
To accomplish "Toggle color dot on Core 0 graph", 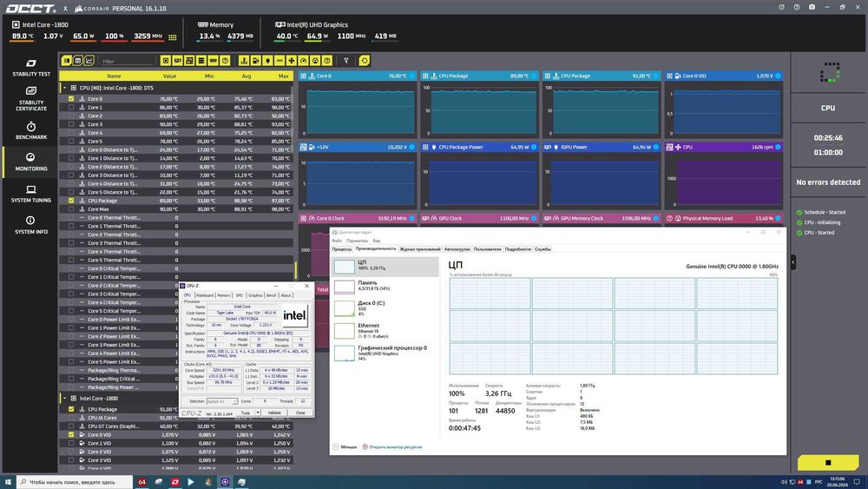I will click(411, 76).
